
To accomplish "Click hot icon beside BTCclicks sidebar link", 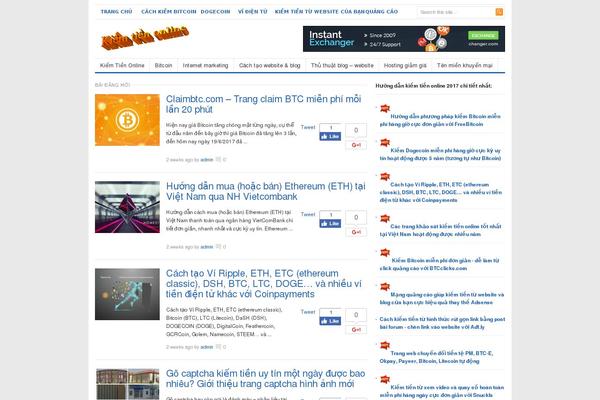I will point(385,252).
